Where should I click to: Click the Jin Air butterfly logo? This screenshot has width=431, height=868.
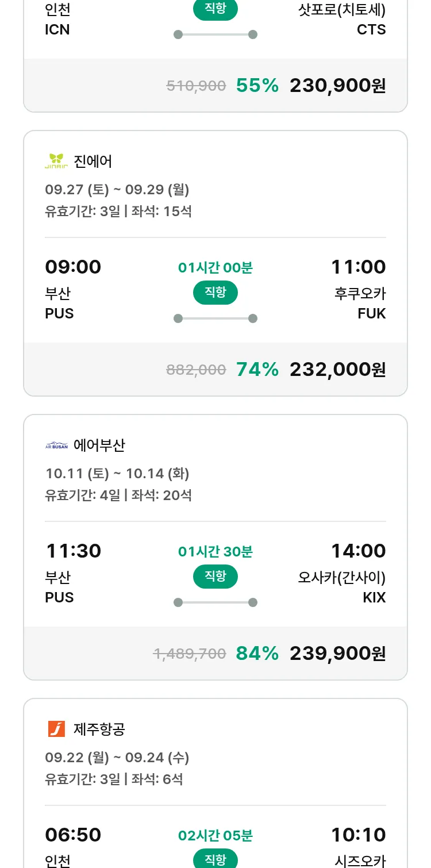point(56,162)
